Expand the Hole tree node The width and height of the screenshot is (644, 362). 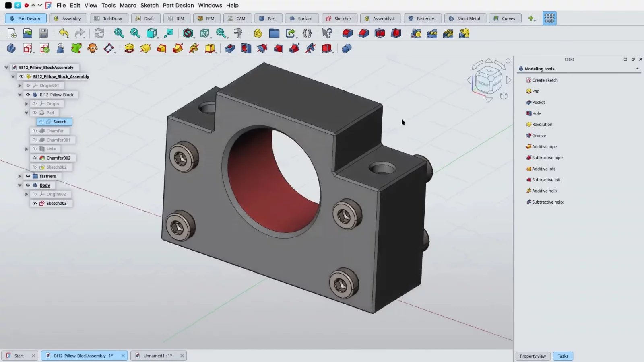pos(27,149)
